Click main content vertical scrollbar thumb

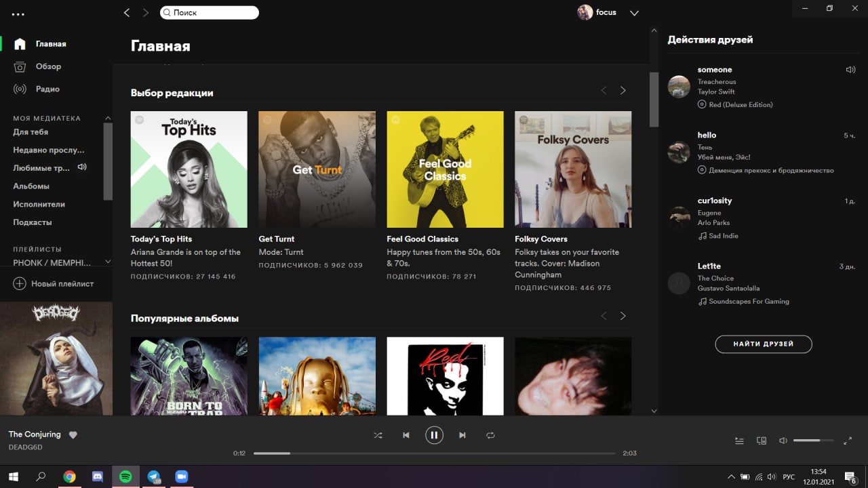[654, 99]
